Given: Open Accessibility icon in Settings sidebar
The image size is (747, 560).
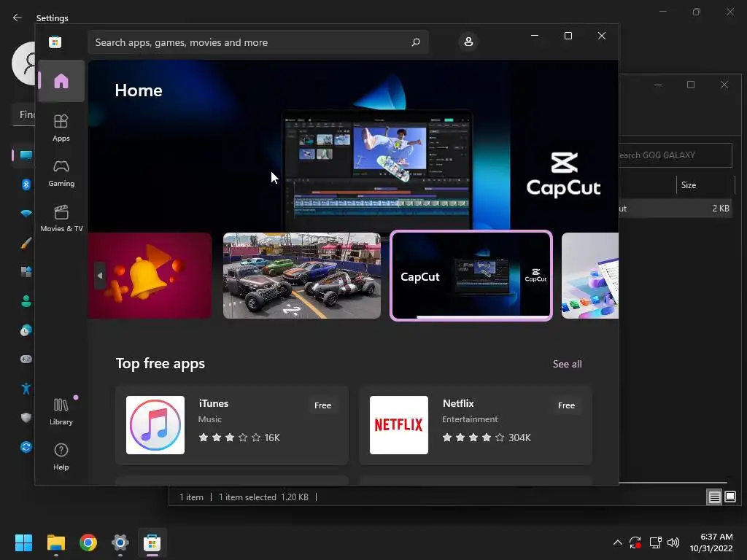Looking at the screenshot, I should [x=26, y=389].
